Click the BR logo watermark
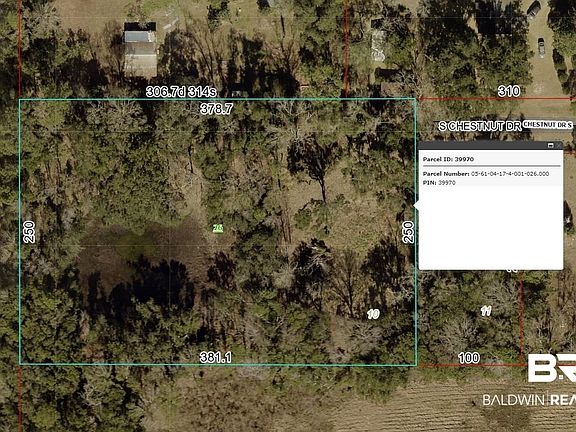Viewport: 576px width, 432px height. [x=552, y=368]
